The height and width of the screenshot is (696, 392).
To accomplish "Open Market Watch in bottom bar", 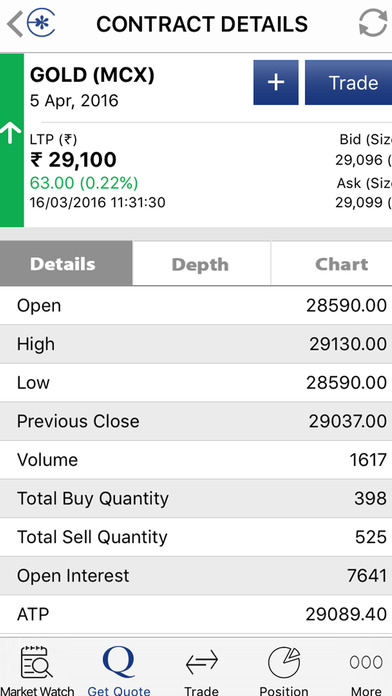I will tap(37, 670).
